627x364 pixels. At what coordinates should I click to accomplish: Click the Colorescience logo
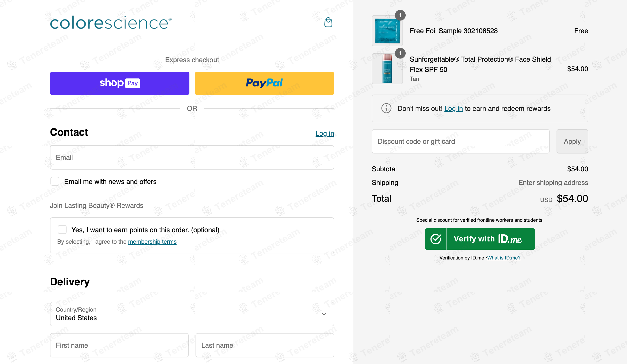[x=111, y=23]
